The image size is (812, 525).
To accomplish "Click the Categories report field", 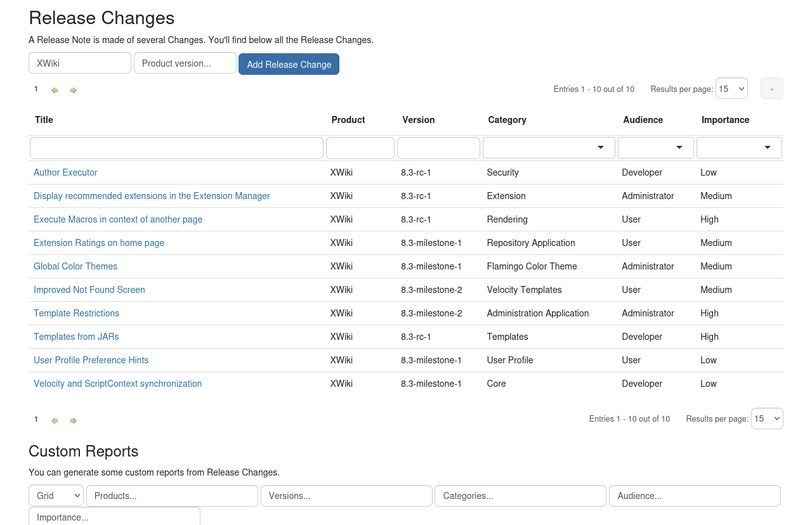I will pyautogui.click(x=520, y=496).
